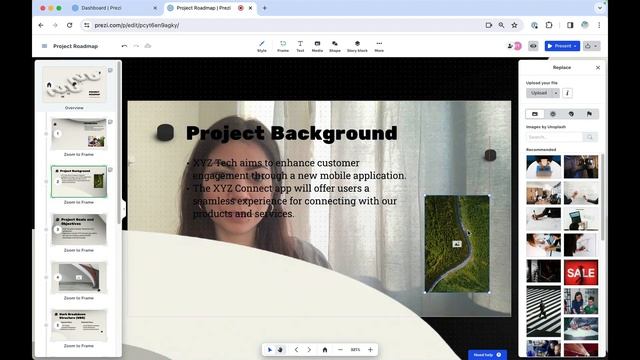This screenshot has width=640, height=360.
Task: Open the browser extensions puzzle icon
Action: [549, 25]
